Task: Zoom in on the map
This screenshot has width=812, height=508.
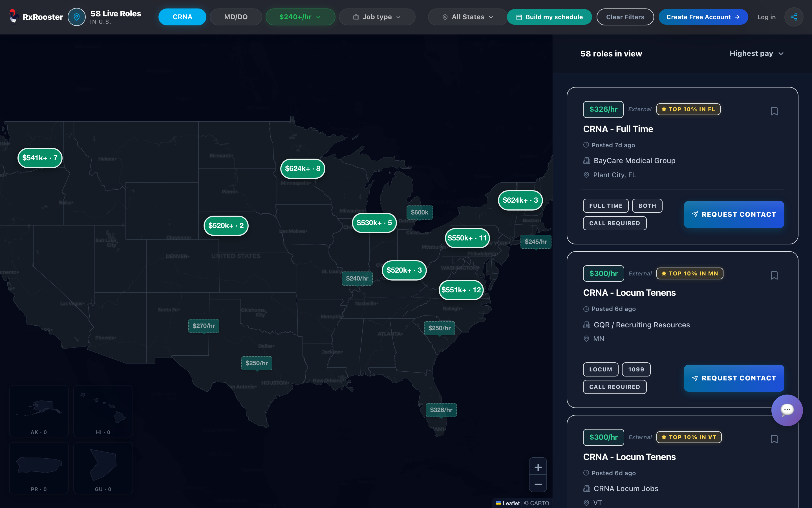Action: click(x=538, y=467)
